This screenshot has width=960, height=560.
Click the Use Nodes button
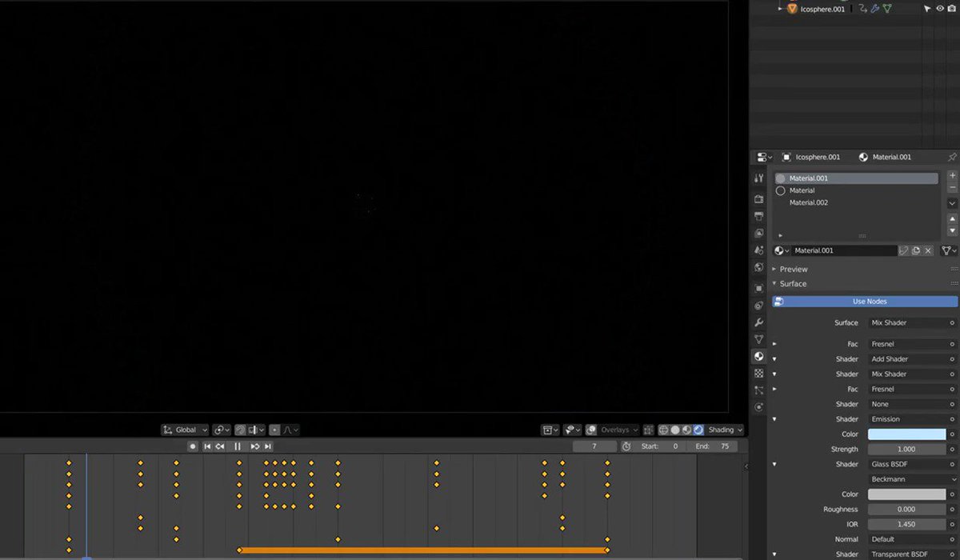865,302
